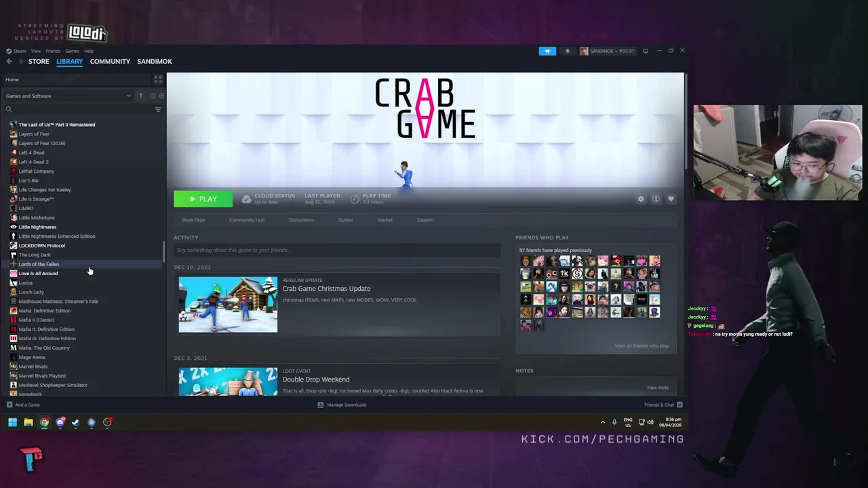
Task: Open File Explorer from the taskbar
Action: [28, 422]
